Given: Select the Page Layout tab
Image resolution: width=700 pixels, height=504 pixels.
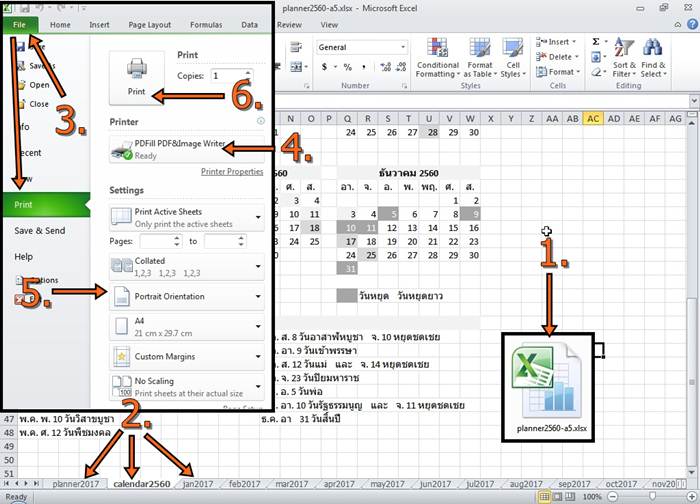Looking at the screenshot, I should click(x=150, y=25).
